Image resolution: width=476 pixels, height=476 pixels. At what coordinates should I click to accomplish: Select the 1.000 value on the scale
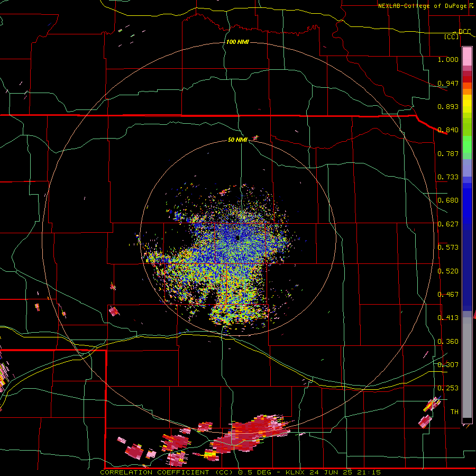tap(448, 59)
